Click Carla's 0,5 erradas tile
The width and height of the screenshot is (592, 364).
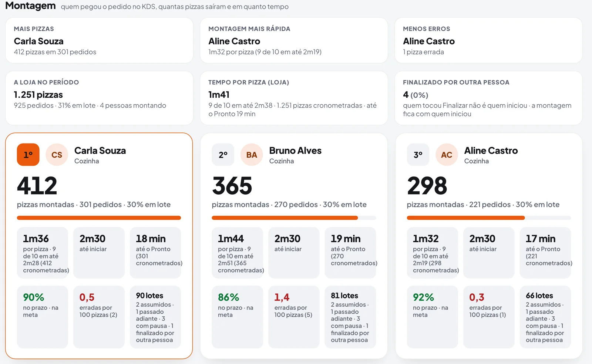(99, 317)
